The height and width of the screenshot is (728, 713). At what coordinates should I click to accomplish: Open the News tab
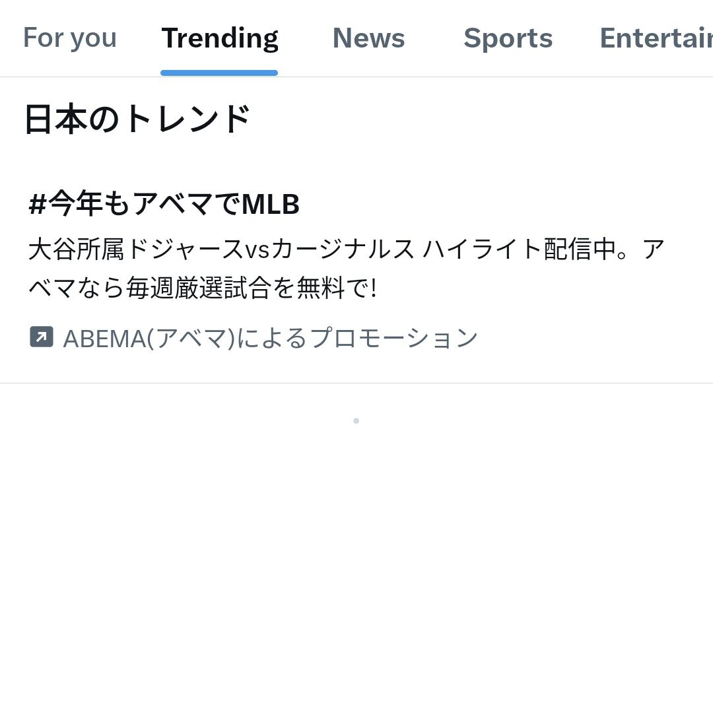click(368, 38)
